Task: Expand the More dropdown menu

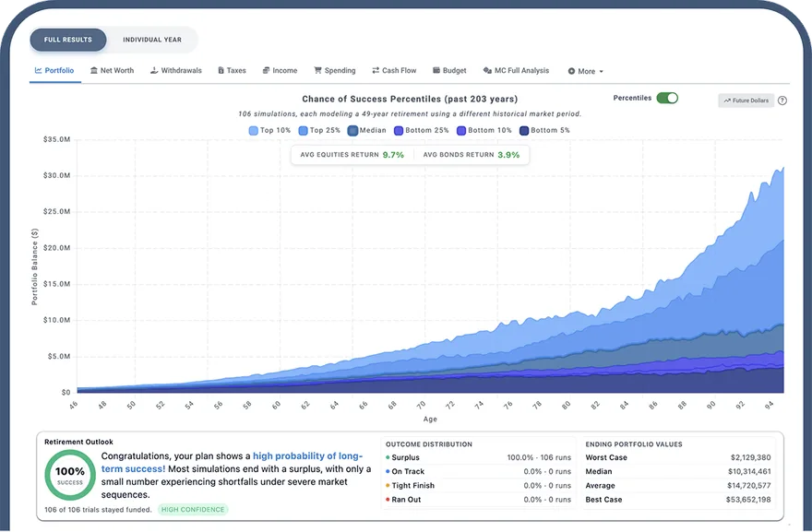Action: (586, 71)
